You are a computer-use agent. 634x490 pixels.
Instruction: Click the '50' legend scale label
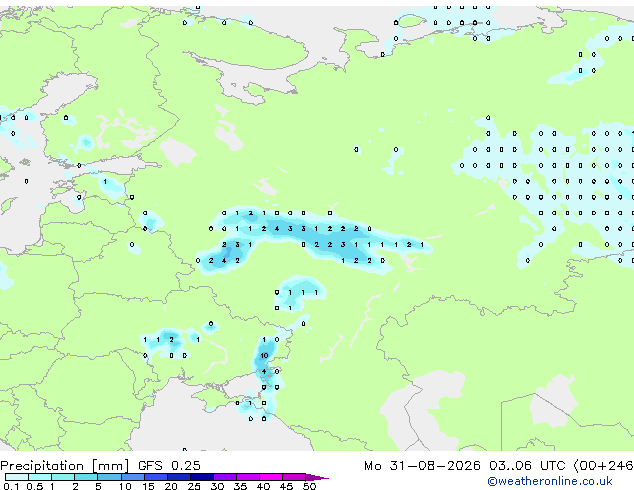point(309,486)
